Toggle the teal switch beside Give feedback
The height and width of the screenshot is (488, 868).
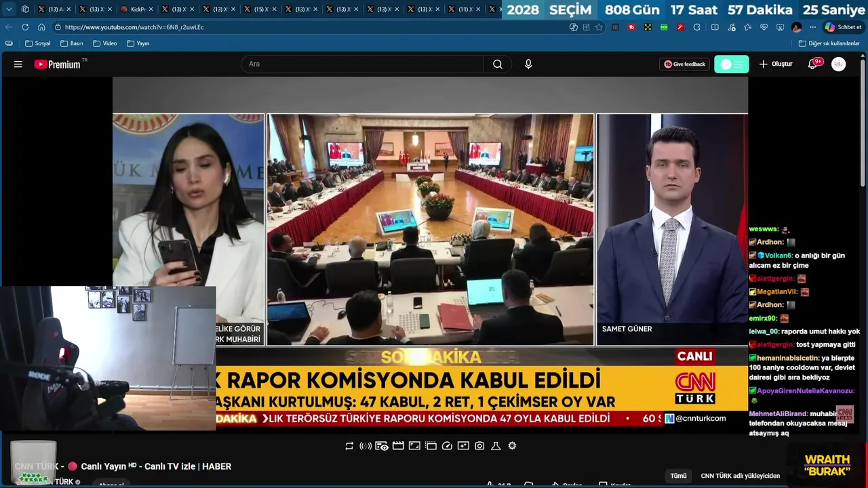732,64
